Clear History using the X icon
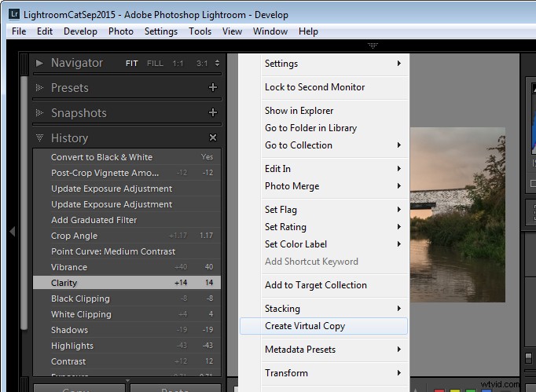536x392 pixels. (213, 137)
